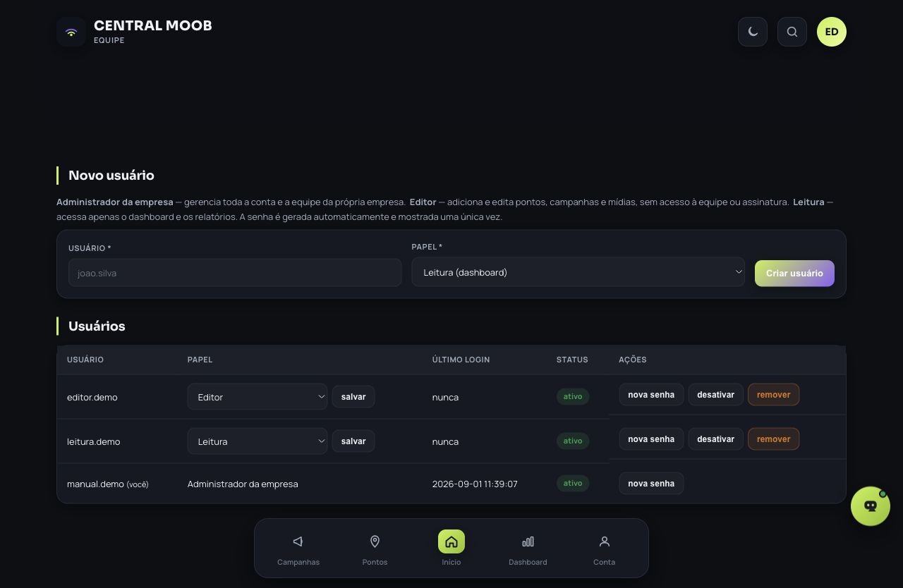This screenshot has width=903, height=588.
Task: Click the CENTRAL MOOB title text
Action: [x=153, y=25]
